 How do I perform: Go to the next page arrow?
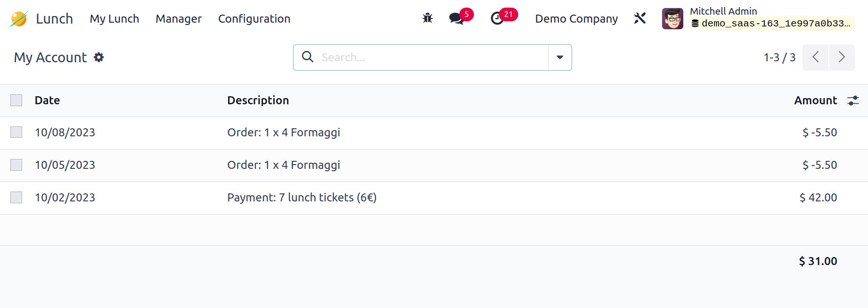pyautogui.click(x=842, y=58)
